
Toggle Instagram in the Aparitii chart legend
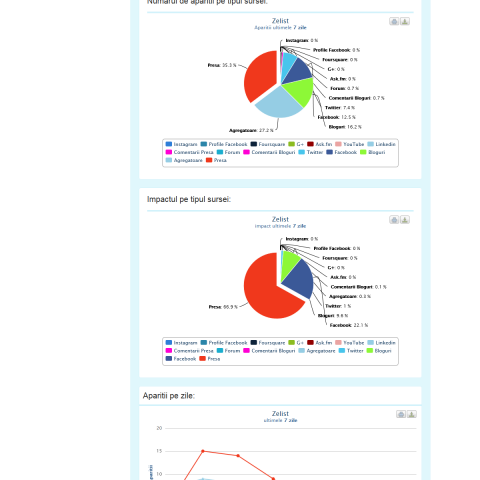tap(181, 144)
